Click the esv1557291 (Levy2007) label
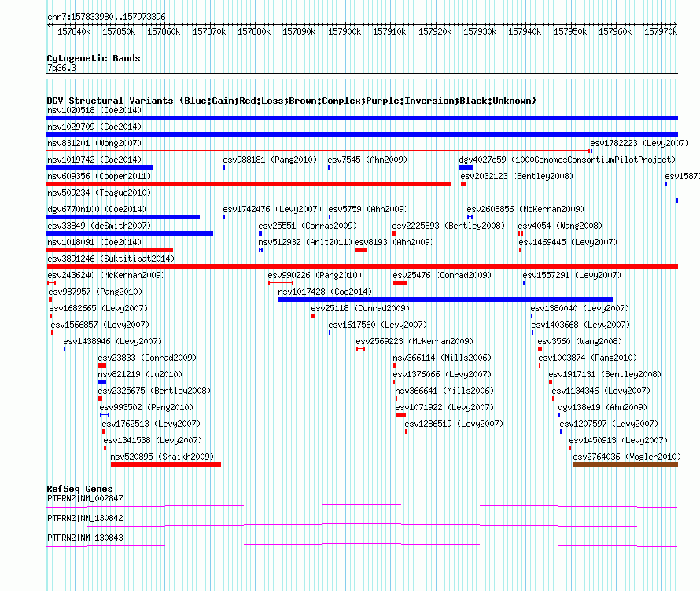Image resolution: width=700 pixels, height=591 pixels. coord(572,275)
